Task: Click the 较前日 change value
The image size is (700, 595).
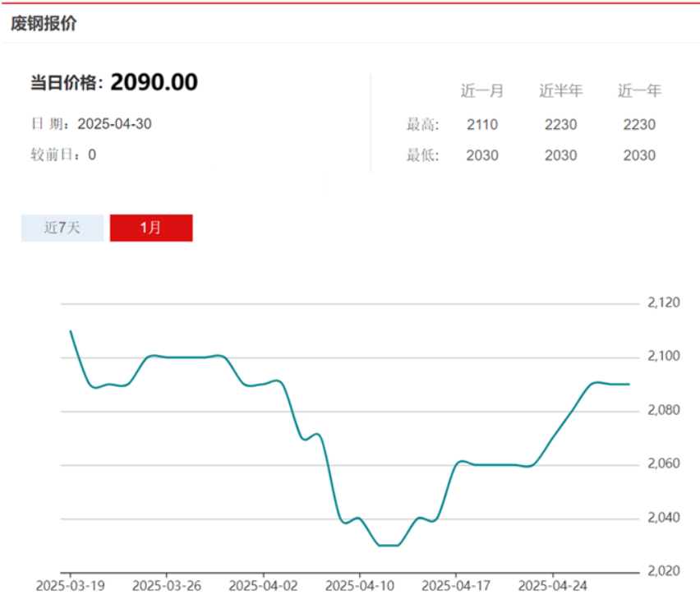Action: pyautogui.click(x=92, y=155)
